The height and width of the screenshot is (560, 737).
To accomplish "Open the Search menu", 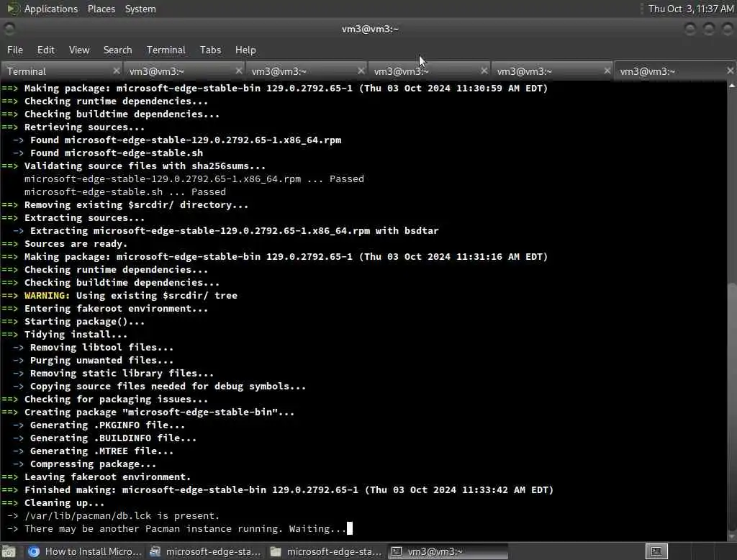I will (x=117, y=50).
